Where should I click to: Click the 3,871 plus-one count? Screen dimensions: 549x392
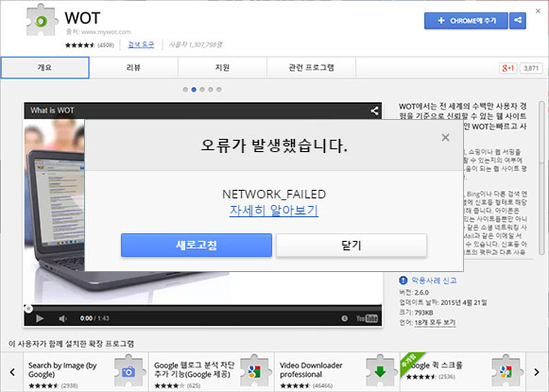(531, 68)
